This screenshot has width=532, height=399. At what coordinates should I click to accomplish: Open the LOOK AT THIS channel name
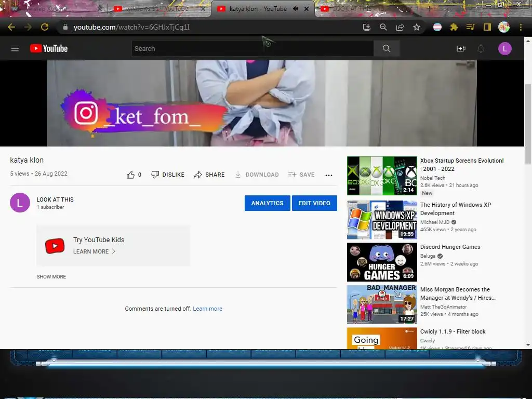55,199
